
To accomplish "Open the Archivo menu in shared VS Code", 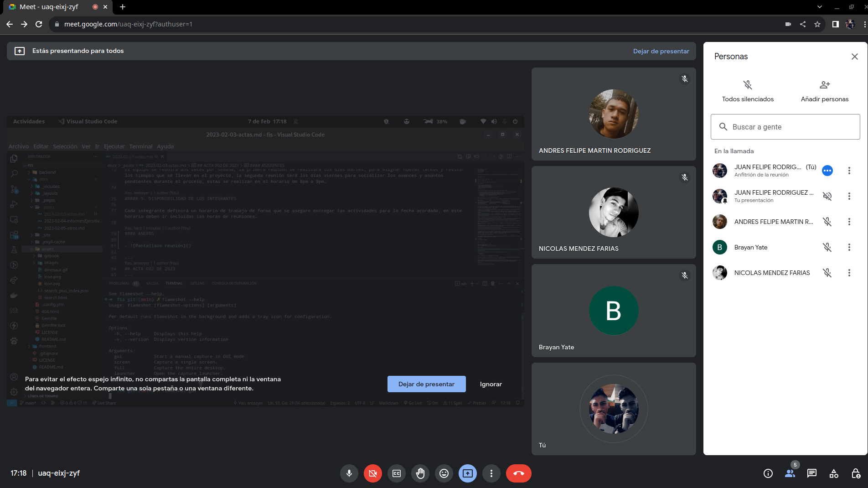I will click(x=19, y=146).
